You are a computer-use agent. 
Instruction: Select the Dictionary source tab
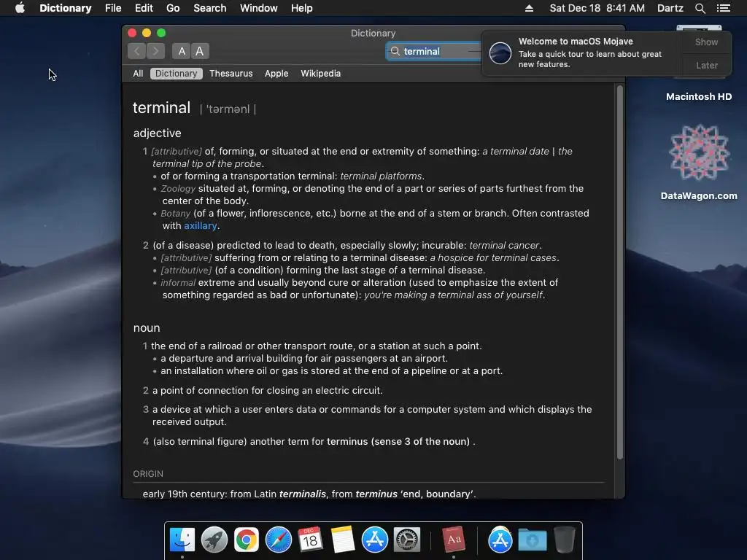(177, 74)
